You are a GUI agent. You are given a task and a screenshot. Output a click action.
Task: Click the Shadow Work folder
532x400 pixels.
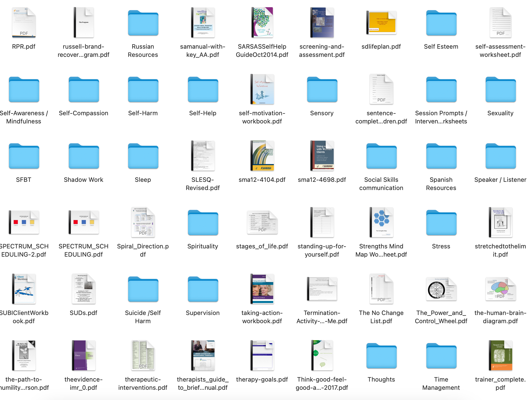coord(83,156)
